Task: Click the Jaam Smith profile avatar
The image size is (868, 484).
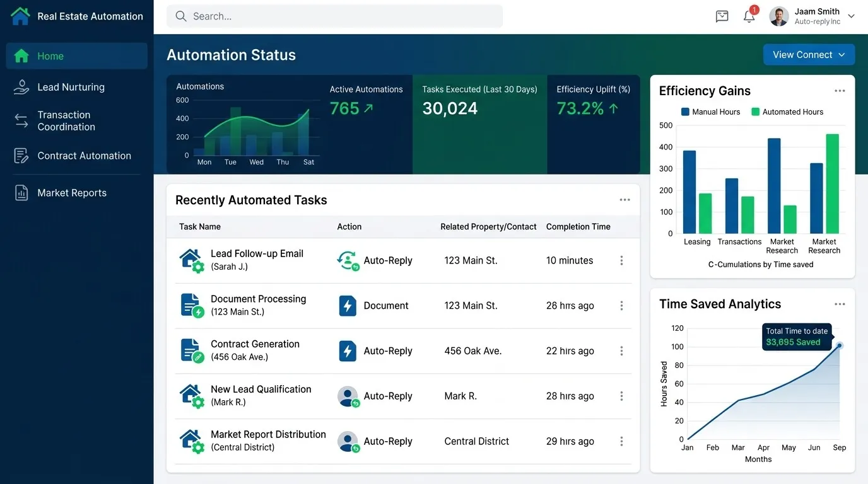Action: click(779, 16)
